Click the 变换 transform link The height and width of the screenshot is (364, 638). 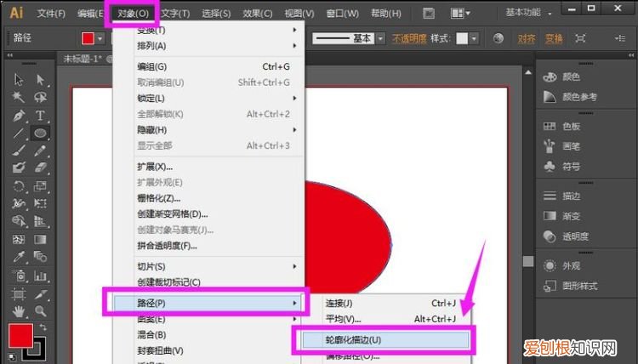[x=554, y=38]
